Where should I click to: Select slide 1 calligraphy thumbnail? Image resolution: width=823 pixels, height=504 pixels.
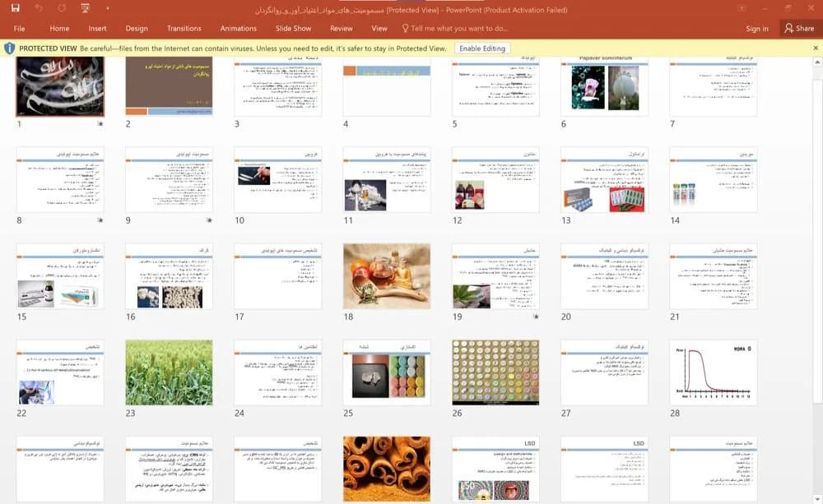coord(60,86)
